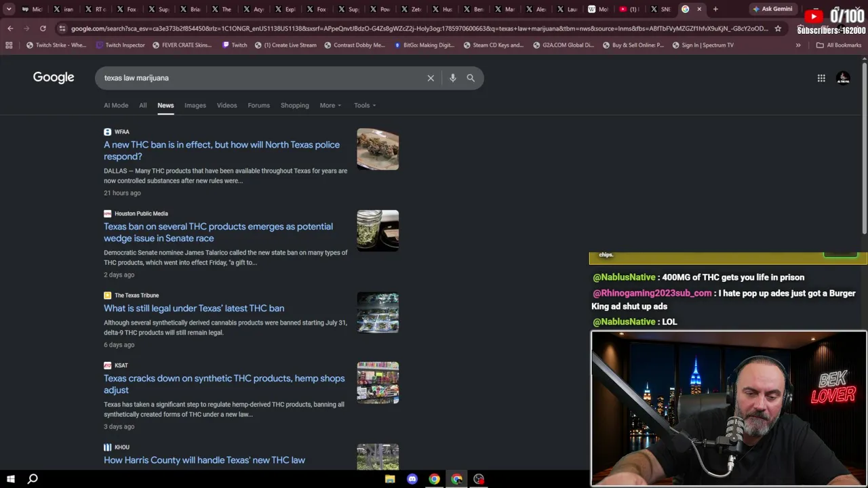Open File Explorer from the taskbar
The width and height of the screenshot is (868, 488).
[390, 479]
